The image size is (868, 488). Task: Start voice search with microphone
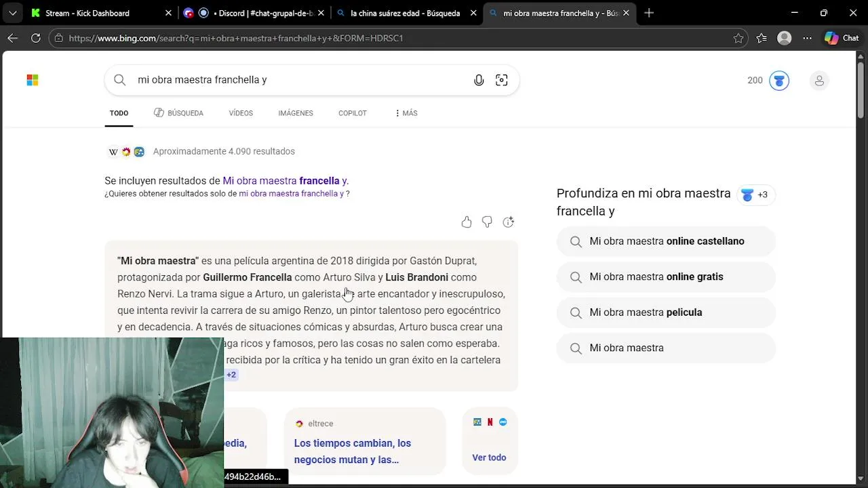(479, 80)
